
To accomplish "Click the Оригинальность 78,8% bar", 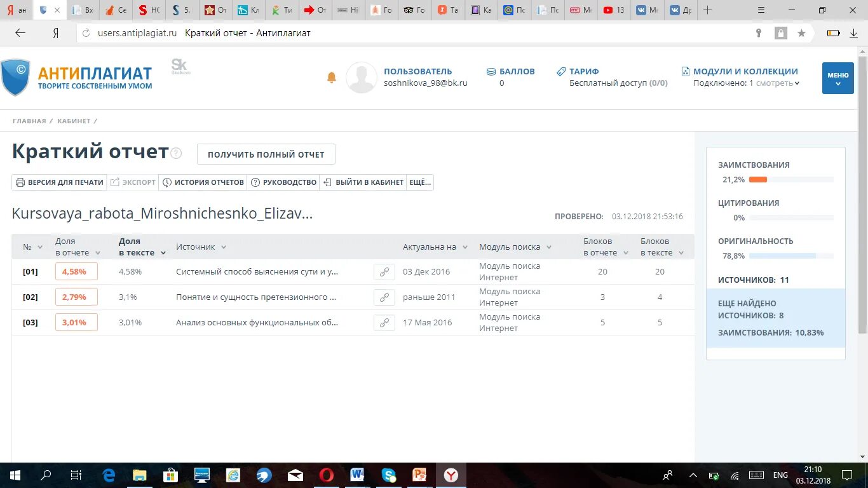I will [x=791, y=256].
